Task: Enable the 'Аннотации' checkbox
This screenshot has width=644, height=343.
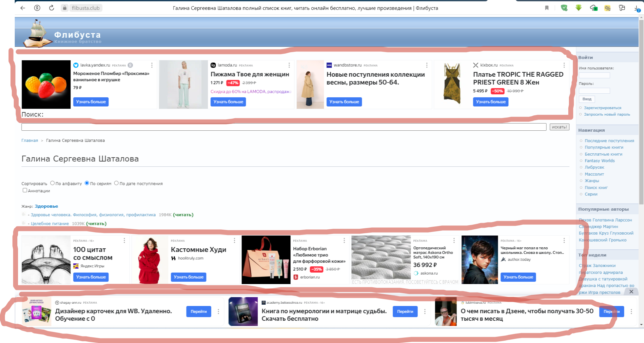Action: (x=25, y=190)
